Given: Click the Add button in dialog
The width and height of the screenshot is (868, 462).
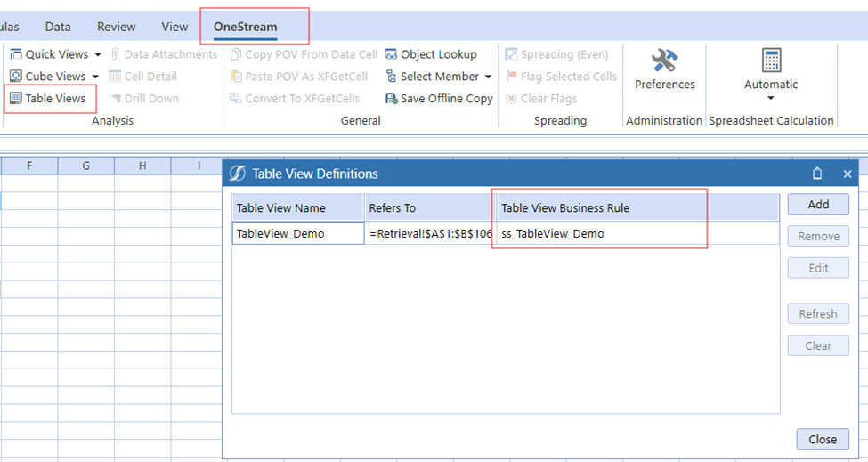Looking at the screenshot, I should tap(817, 205).
